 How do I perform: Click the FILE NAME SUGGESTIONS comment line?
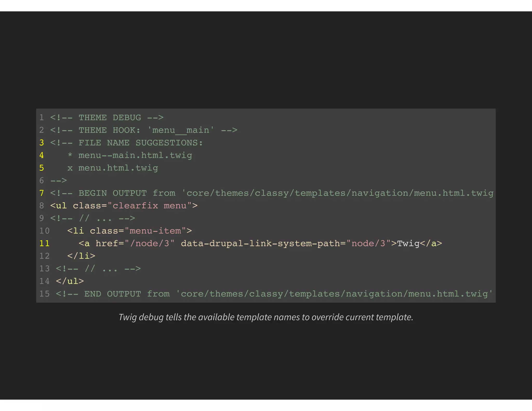click(x=127, y=143)
